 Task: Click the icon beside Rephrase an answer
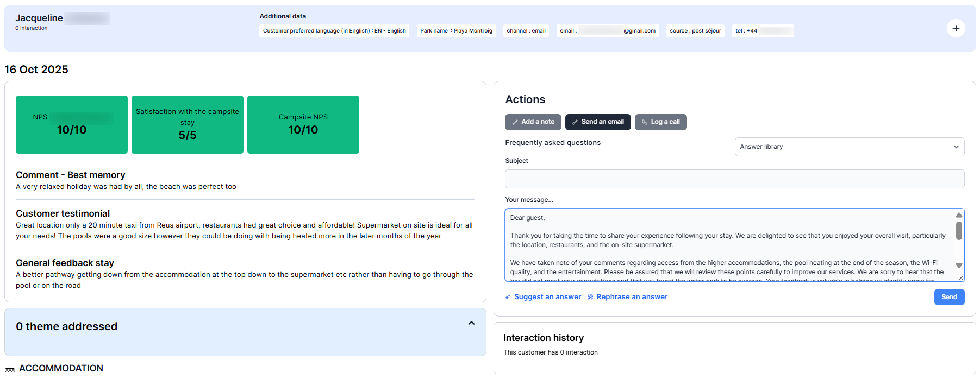pos(590,297)
